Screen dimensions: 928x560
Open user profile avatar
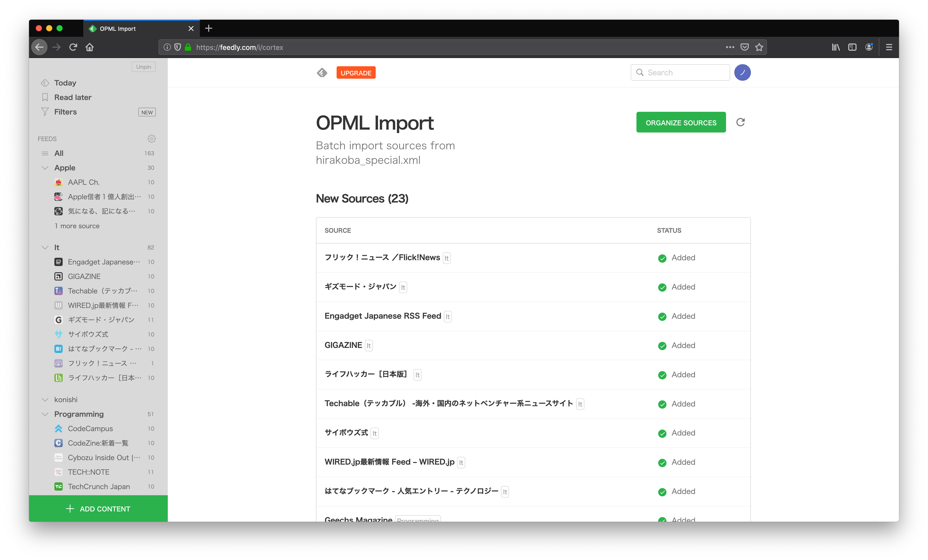[742, 73]
